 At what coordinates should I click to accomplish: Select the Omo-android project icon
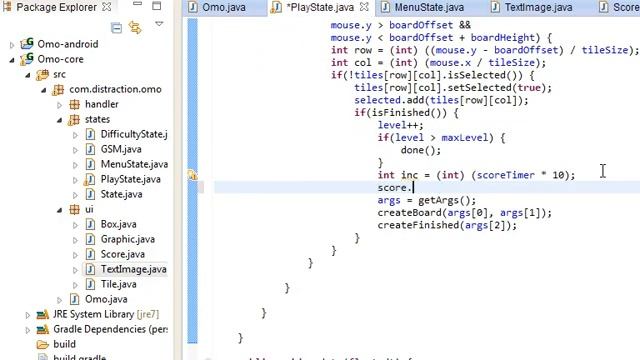coord(27,43)
